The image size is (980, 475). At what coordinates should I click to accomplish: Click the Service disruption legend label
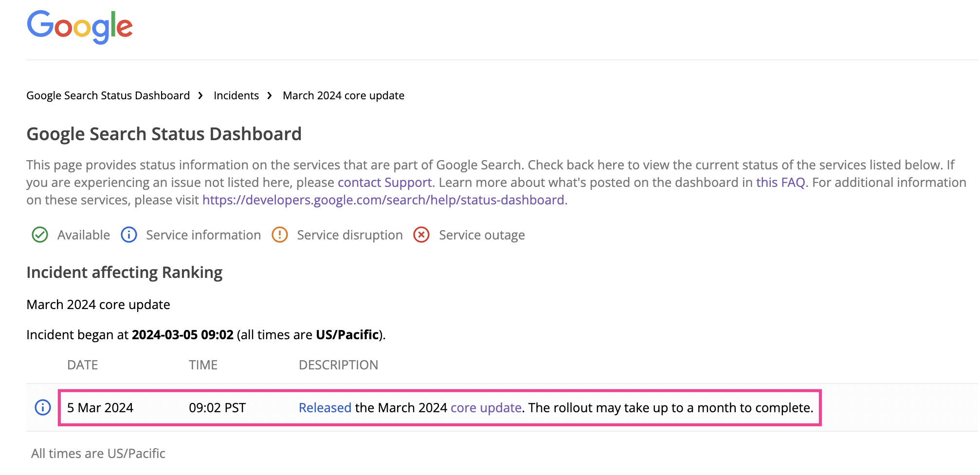(350, 235)
